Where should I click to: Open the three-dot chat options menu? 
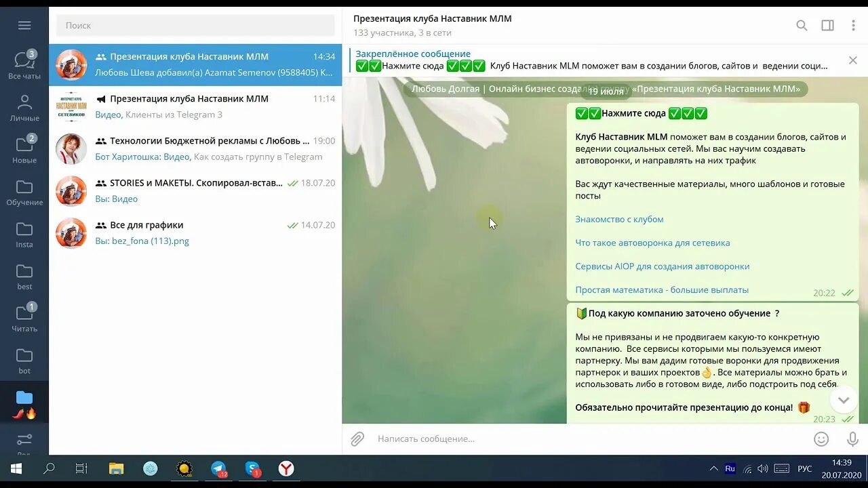(853, 25)
